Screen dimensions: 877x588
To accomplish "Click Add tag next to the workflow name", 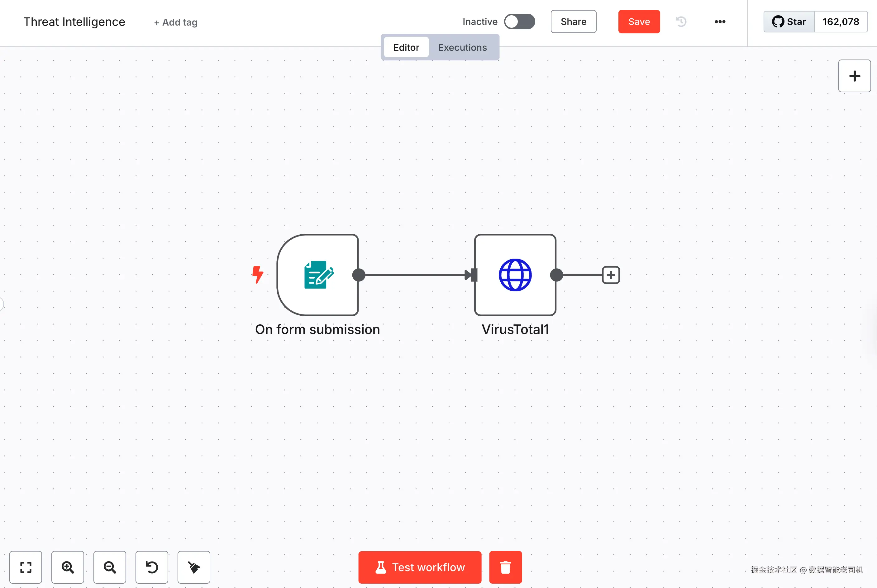I will click(175, 22).
